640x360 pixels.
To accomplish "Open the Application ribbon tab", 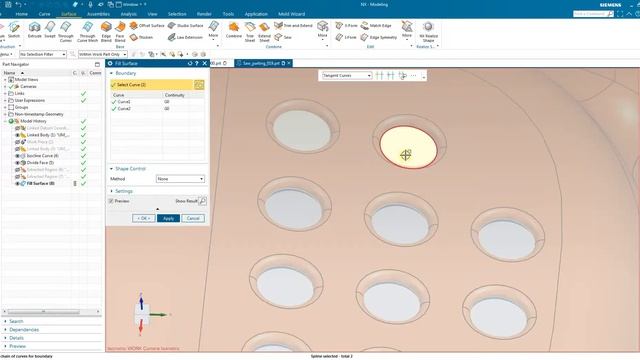I will tap(256, 14).
